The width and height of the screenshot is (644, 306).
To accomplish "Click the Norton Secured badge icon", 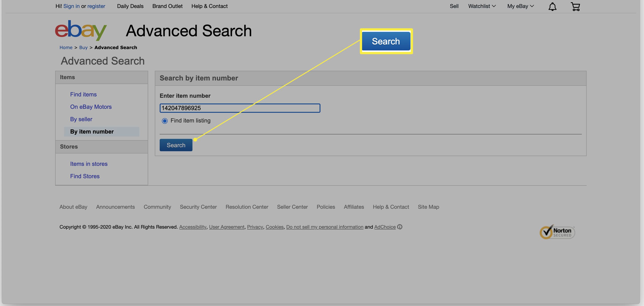I will pos(557,231).
